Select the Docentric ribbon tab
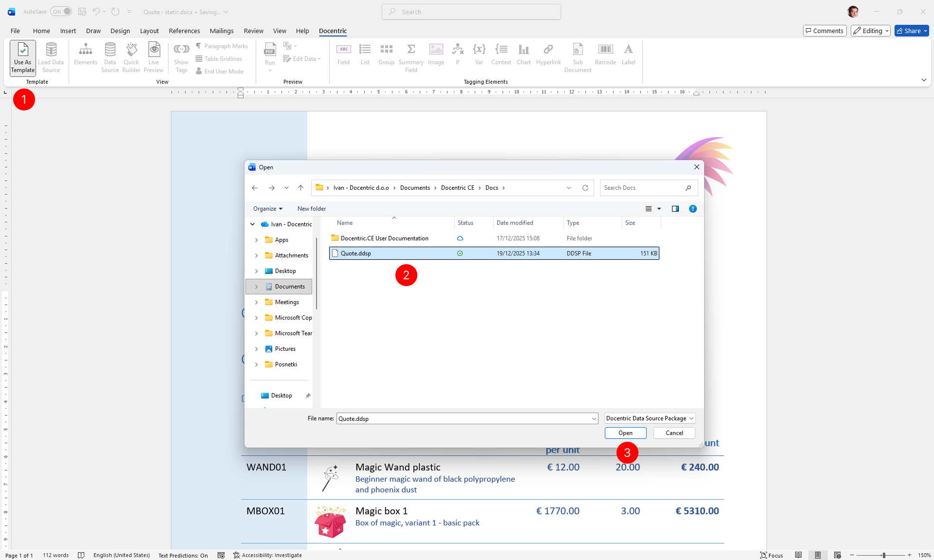Image resolution: width=934 pixels, height=560 pixels. [333, 31]
